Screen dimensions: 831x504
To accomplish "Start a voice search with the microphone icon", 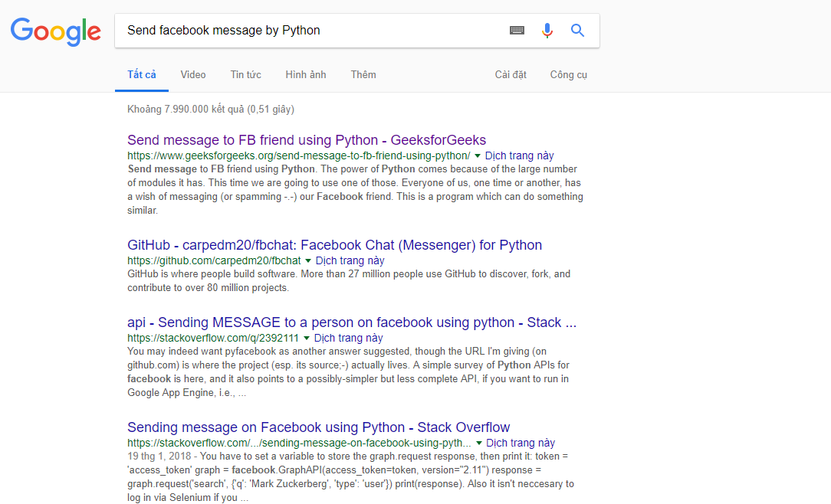I will click(547, 30).
